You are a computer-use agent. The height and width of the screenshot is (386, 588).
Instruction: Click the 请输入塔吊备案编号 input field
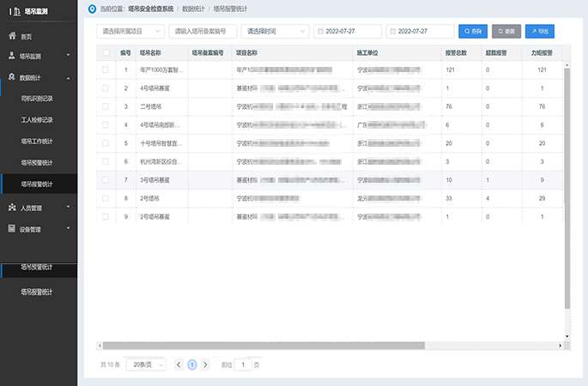coord(203,31)
